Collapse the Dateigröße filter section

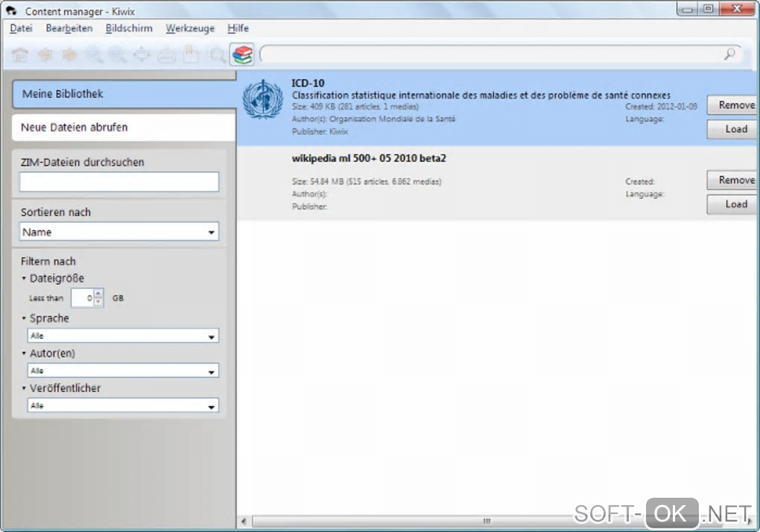pyautogui.click(x=24, y=278)
